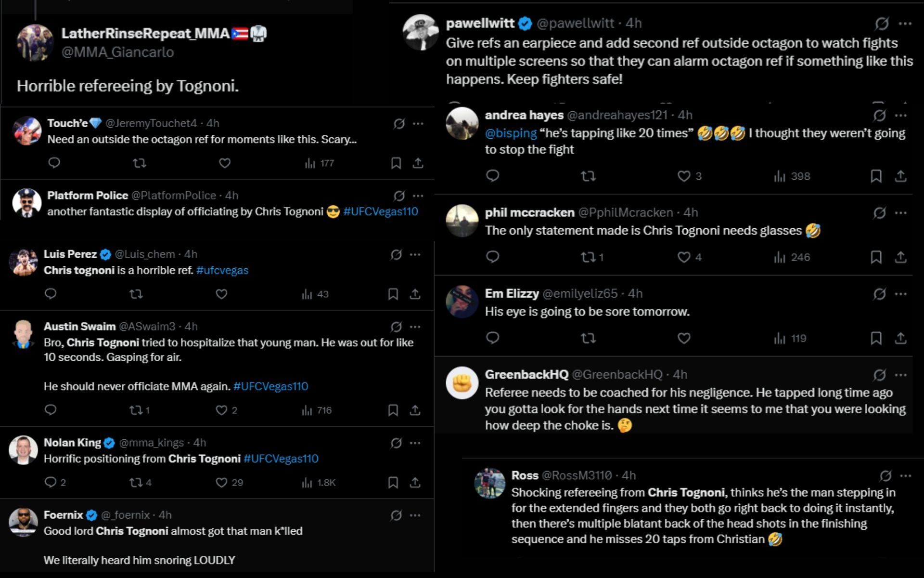Share Em Elizzy's tweet
The width and height of the screenshot is (924, 578).
(900, 338)
